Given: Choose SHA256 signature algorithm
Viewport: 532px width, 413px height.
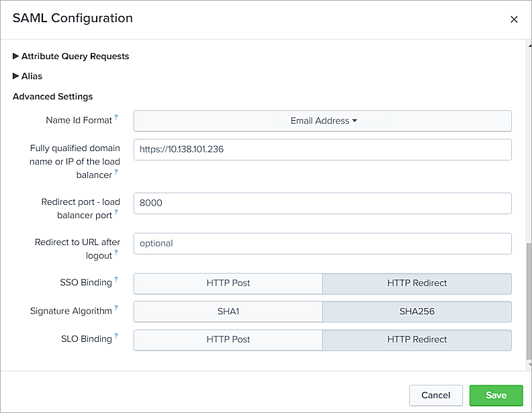Looking at the screenshot, I should tap(417, 312).
